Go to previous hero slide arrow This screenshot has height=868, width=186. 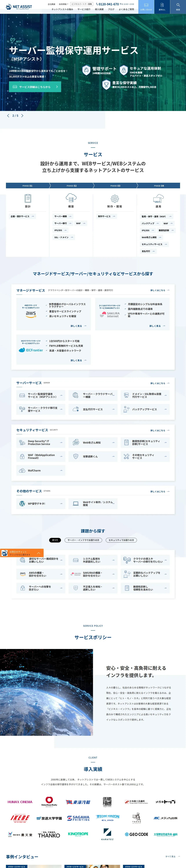coord(8,116)
